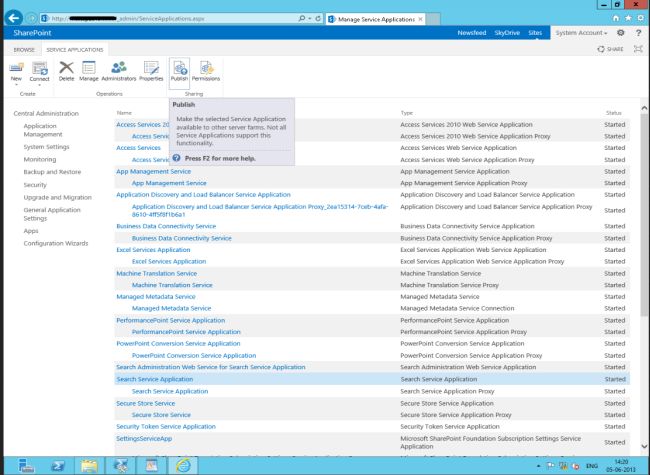Switch to the BROWSE ribbon tab
Viewport: 650px width, 475px height.
[24, 49]
